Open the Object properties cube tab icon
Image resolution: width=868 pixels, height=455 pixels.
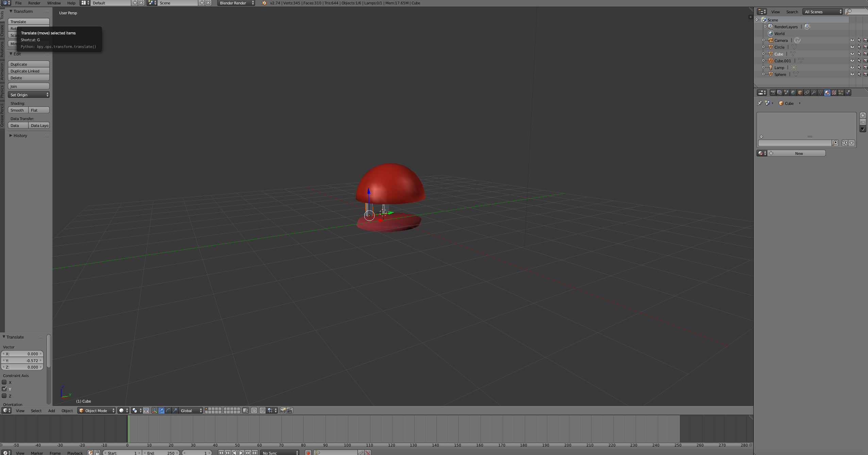(800, 93)
